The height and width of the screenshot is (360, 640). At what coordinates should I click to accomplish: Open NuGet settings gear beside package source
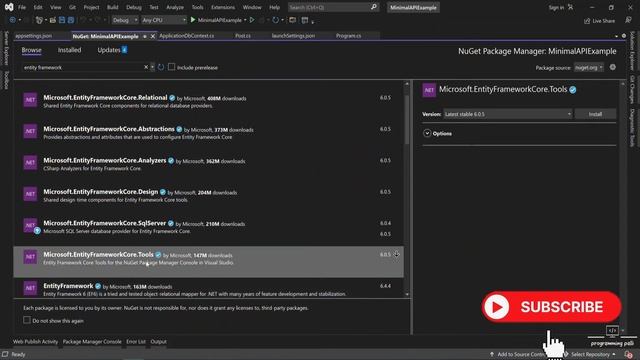[x=613, y=67]
